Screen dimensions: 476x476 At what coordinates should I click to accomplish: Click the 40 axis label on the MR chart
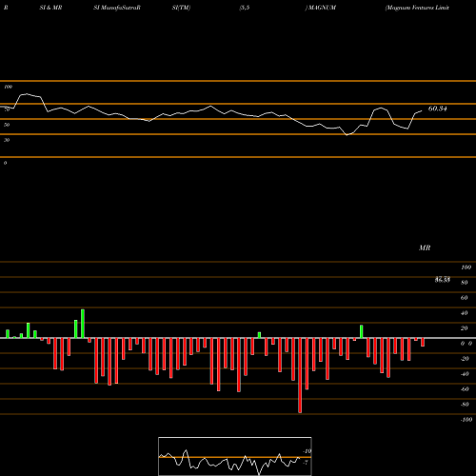pos(465,313)
